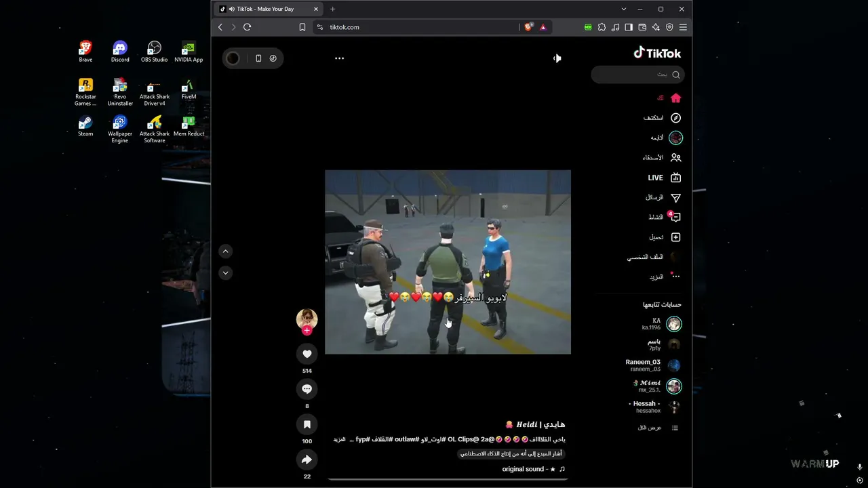Screen dimensions: 868x488
Task: Open the OBS Studio desktop shortcut
Action: (154, 52)
